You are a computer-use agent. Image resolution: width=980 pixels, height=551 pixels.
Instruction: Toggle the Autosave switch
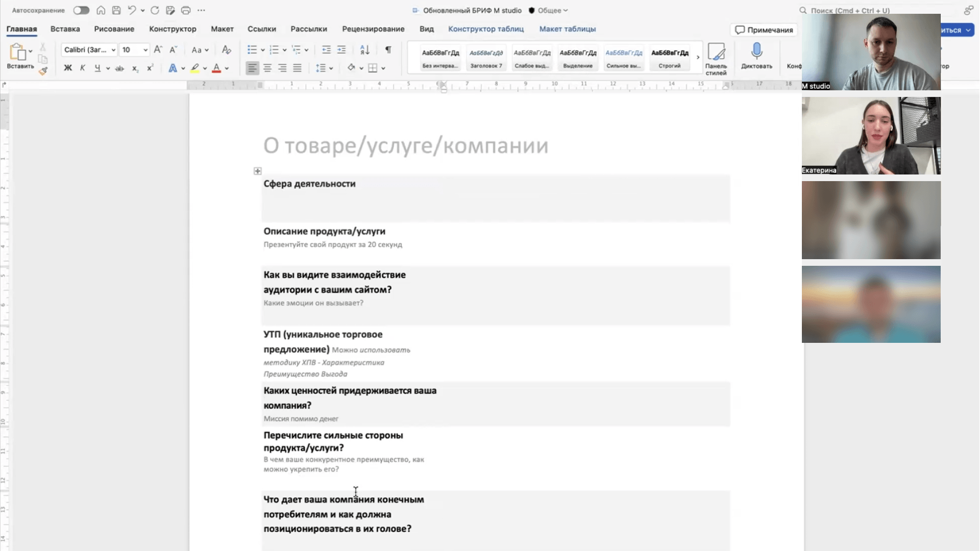tap(81, 10)
